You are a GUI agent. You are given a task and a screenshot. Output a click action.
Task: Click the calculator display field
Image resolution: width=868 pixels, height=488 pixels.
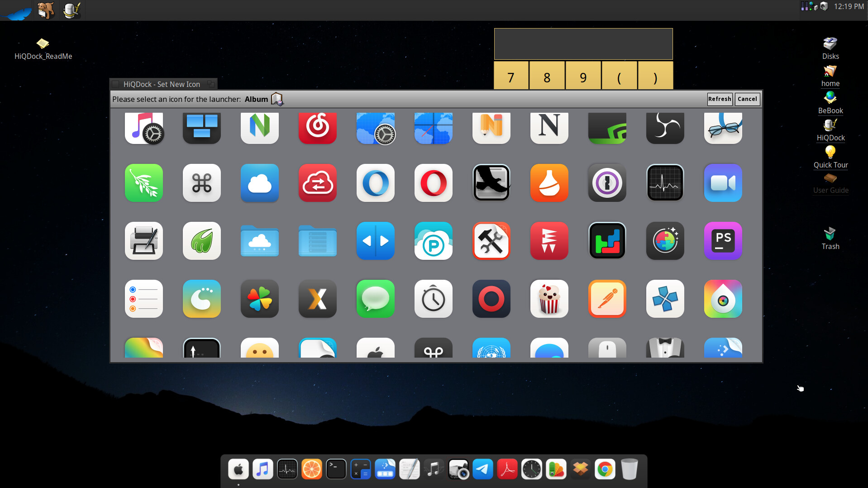coord(583,44)
